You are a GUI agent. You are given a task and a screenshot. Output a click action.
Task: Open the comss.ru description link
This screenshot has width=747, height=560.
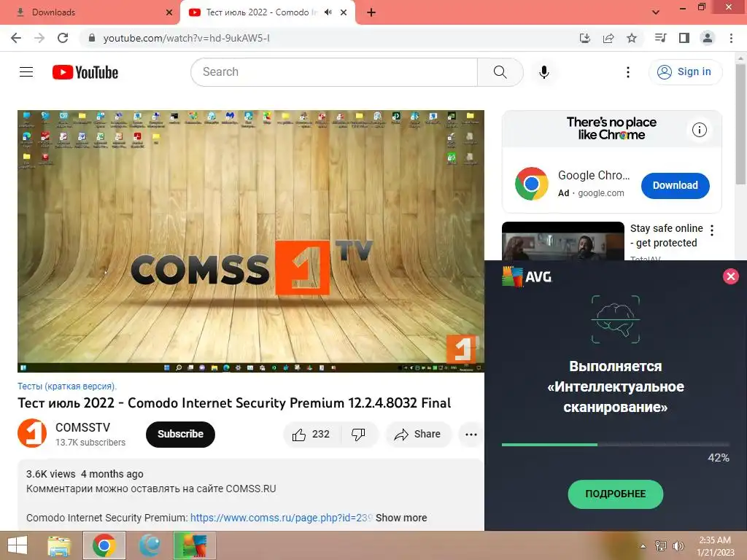(281, 518)
